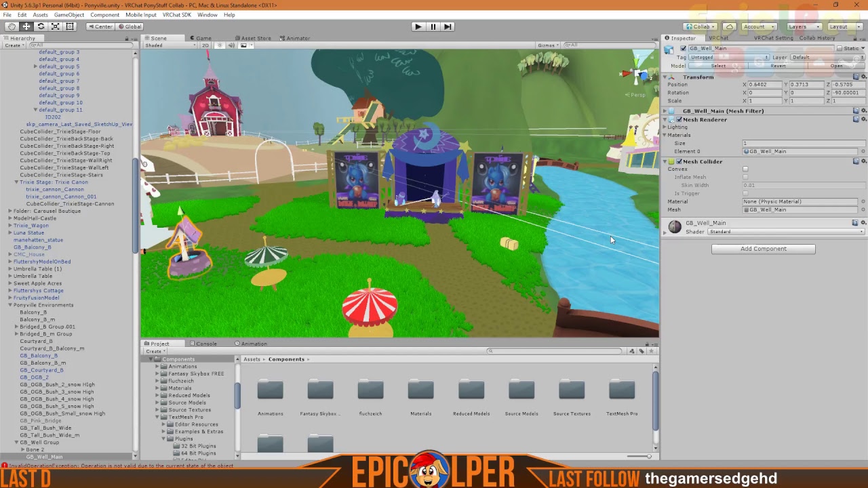Click the Search by Type icon in Project panel
The height and width of the screenshot is (488, 868).
point(632,351)
